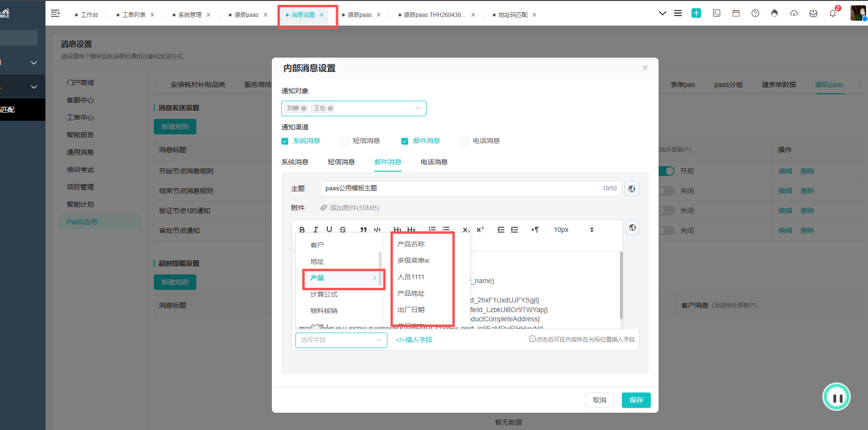Switch to the 系统消息 content tab
The height and width of the screenshot is (430, 868).
(x=295, y=162)
